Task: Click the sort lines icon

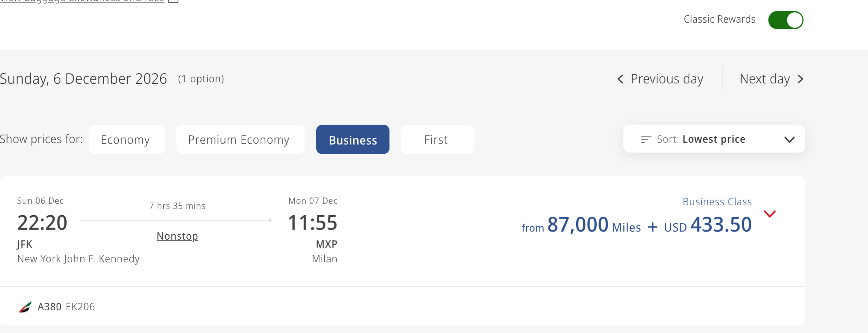Action: [646, 139]
